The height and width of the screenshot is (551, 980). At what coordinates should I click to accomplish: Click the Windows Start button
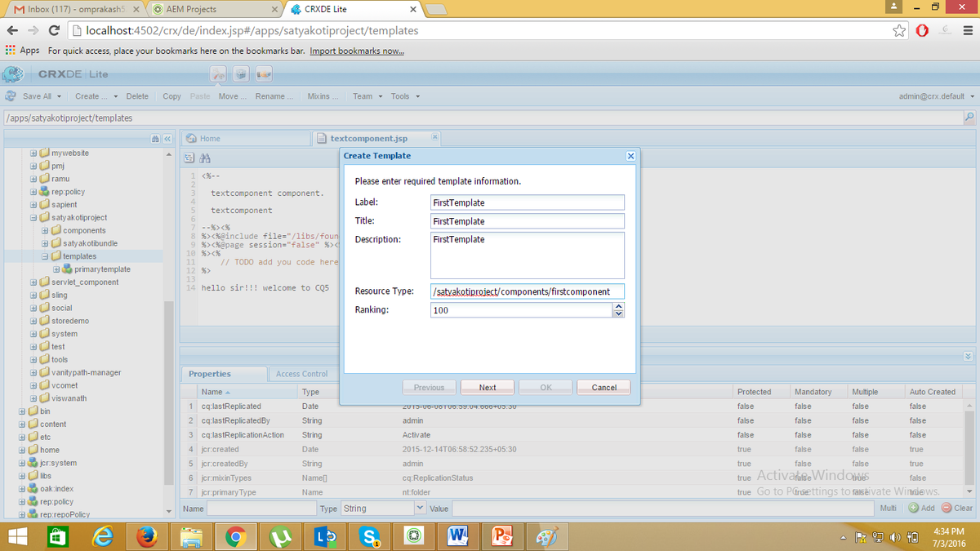pyautogui.click(x=18, y=536)
